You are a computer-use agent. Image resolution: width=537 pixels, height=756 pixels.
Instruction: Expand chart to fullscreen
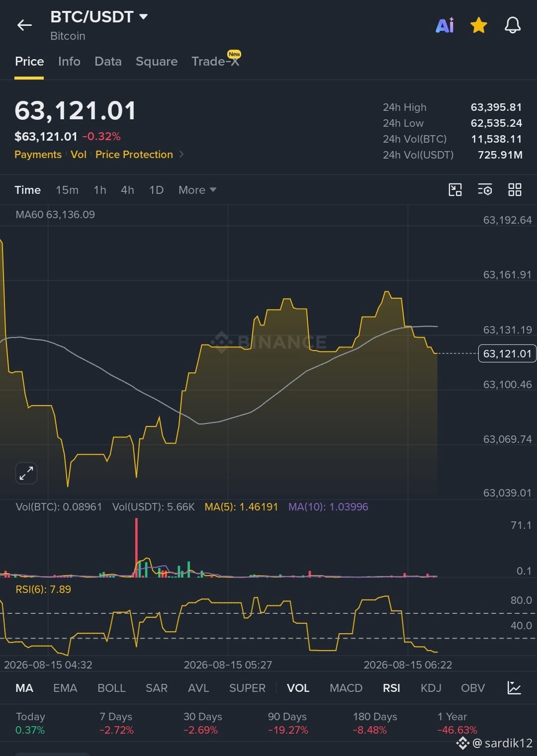[x=26, y=473]
